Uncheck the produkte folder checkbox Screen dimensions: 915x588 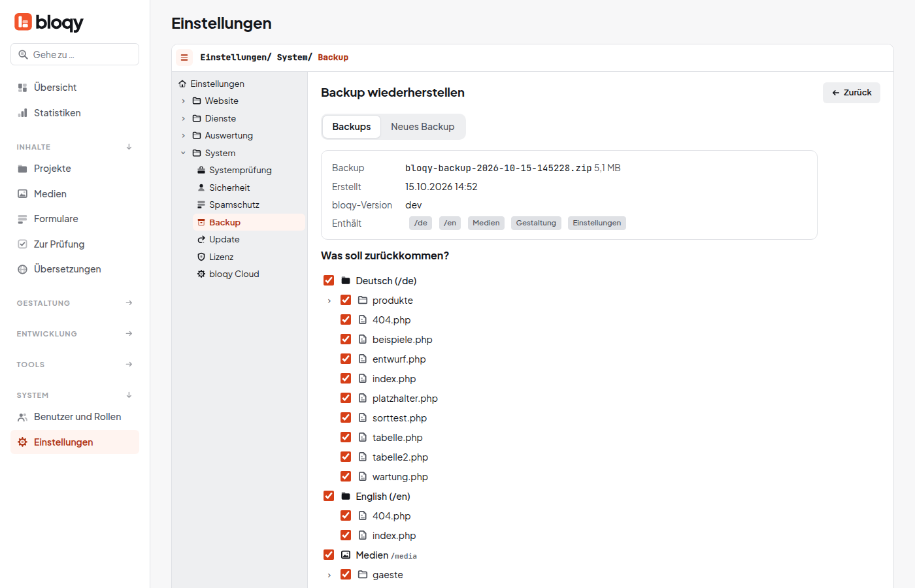tap(346, 301)
